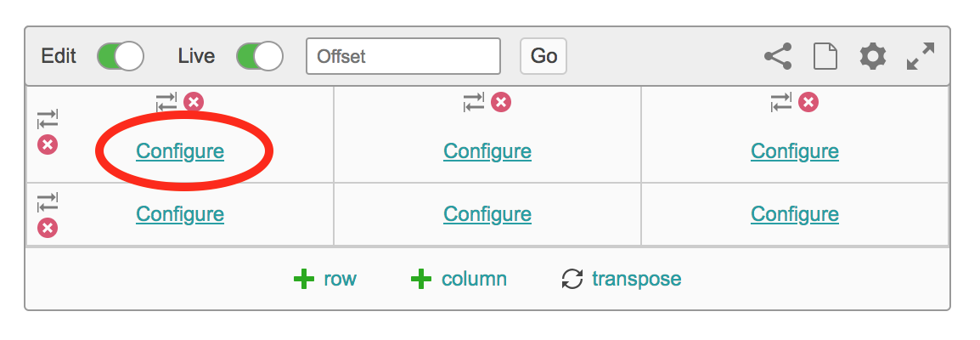The height and width of the screenshot is (340, 980).
Task: Delete the first column with red X
Action: (x=194, y=101)
